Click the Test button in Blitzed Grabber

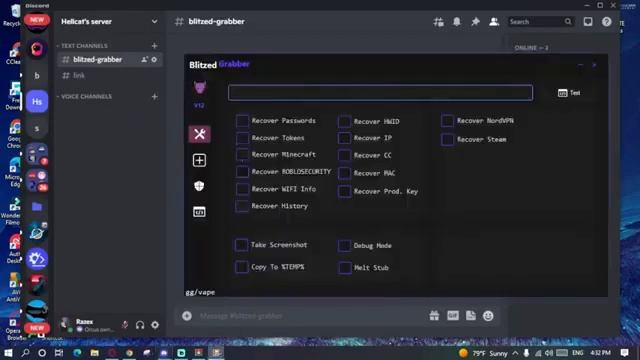pyautogui.click(x=569, y=93)
